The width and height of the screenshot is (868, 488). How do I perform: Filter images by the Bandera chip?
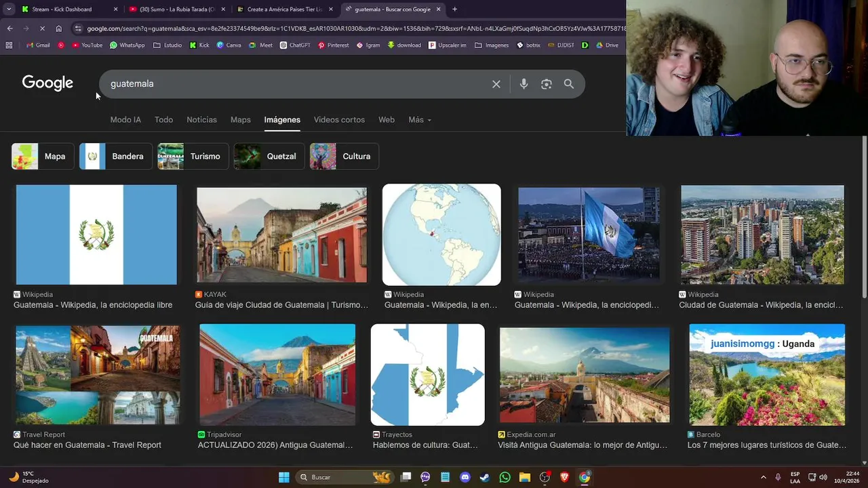(115, 157)
